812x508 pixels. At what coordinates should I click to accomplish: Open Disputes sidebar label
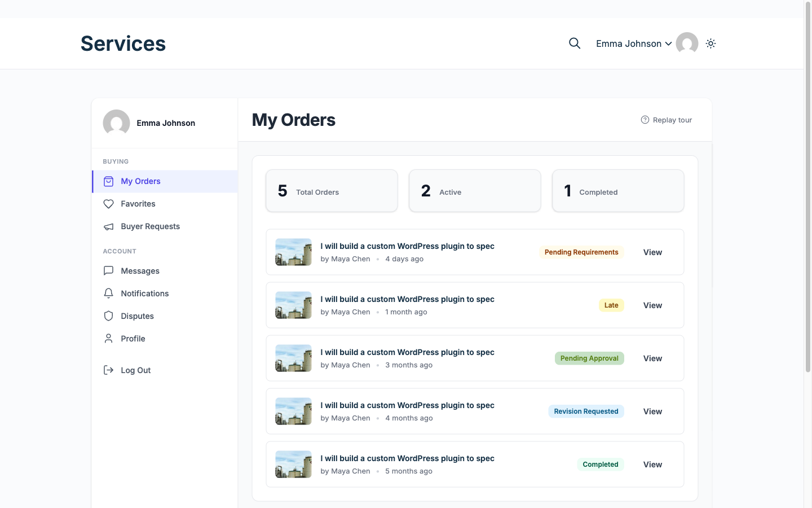pos(137,316)
